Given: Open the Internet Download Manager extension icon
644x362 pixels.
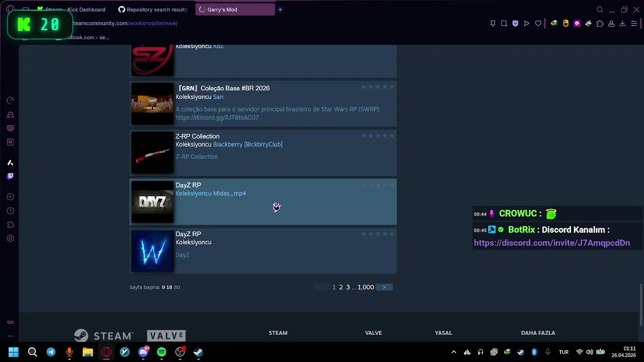Looking at the screenshot, I should 554,23.
